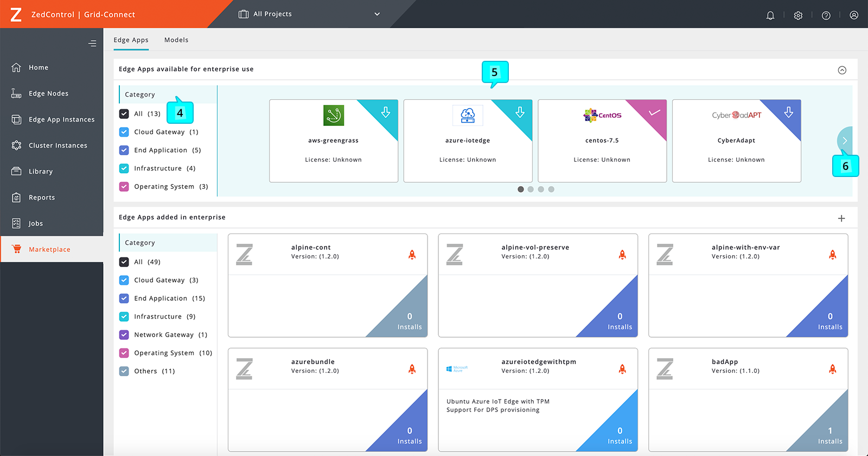Open the alpine-cont app title
Screen dimensions: 868x456
311,247
